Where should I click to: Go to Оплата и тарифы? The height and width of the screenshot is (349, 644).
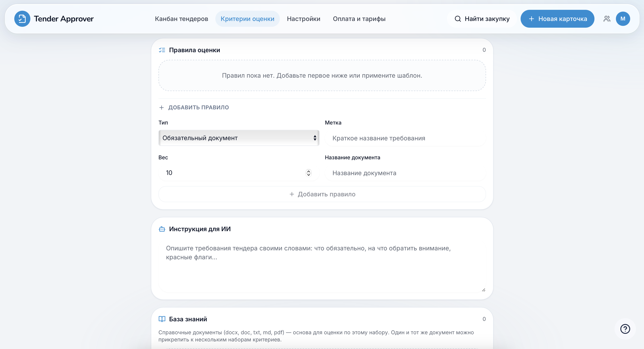coord(359,19)
